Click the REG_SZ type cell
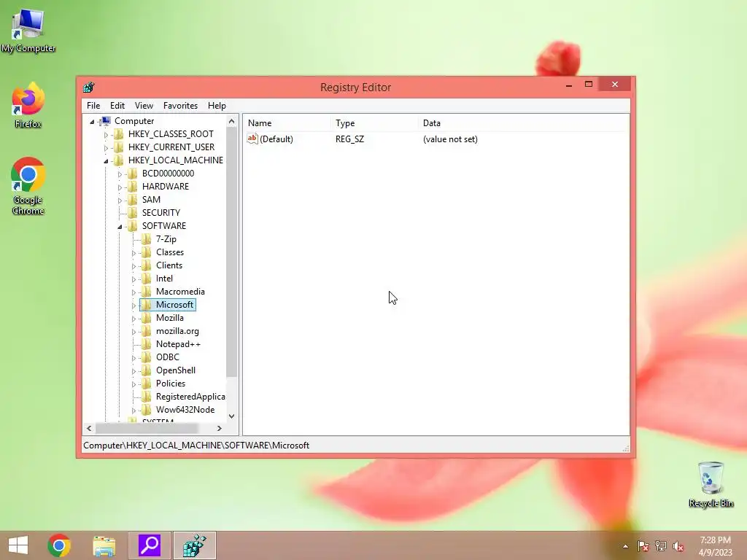This screenshot has width=747, height=560. click(349, 139)
